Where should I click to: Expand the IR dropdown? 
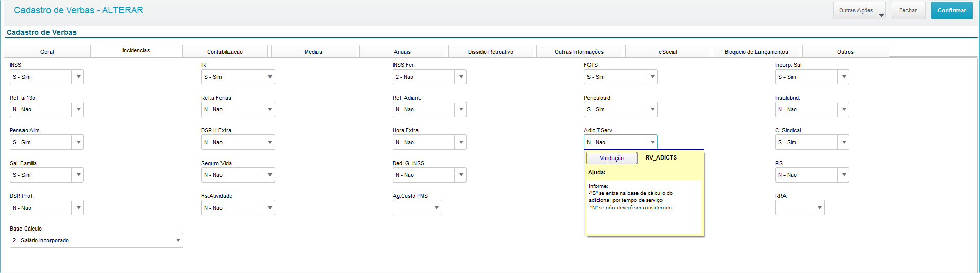point(269,77)
